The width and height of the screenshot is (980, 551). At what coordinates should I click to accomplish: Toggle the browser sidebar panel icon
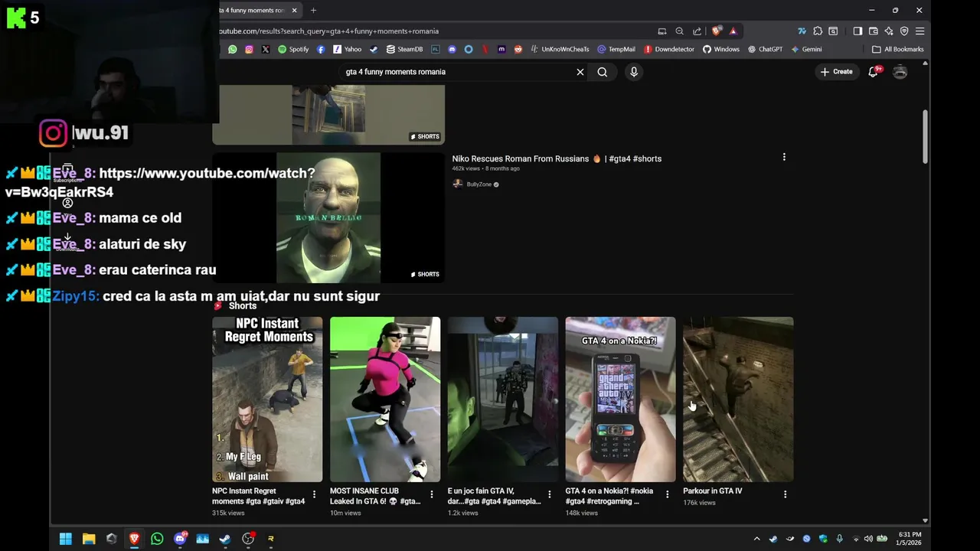857,31
